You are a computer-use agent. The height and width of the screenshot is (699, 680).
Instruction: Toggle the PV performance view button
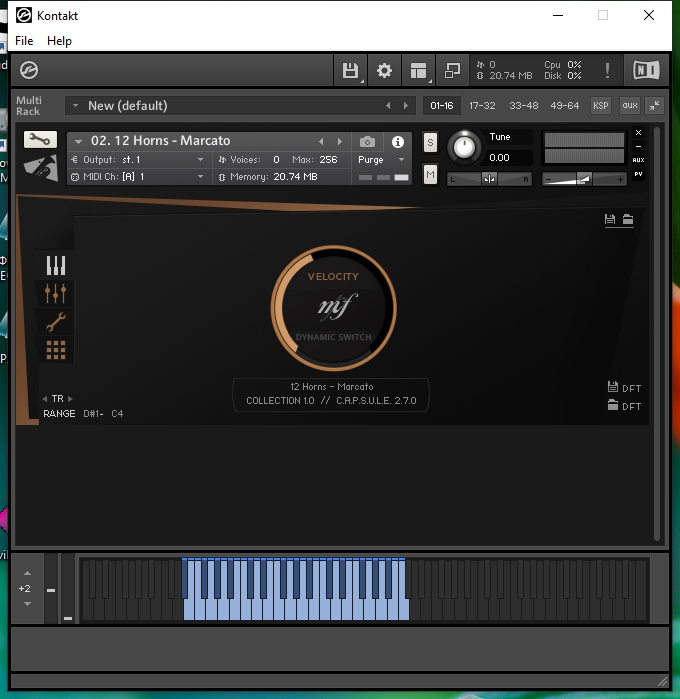pos(639,174)
